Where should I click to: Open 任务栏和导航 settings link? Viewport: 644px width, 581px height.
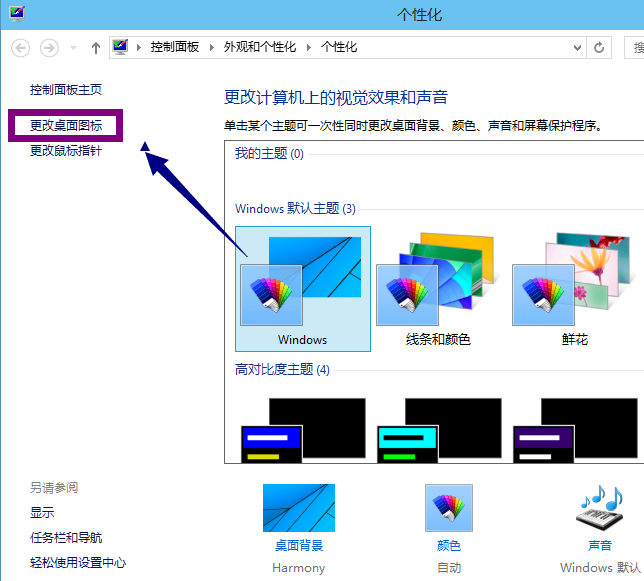click(x=66, y=538)
